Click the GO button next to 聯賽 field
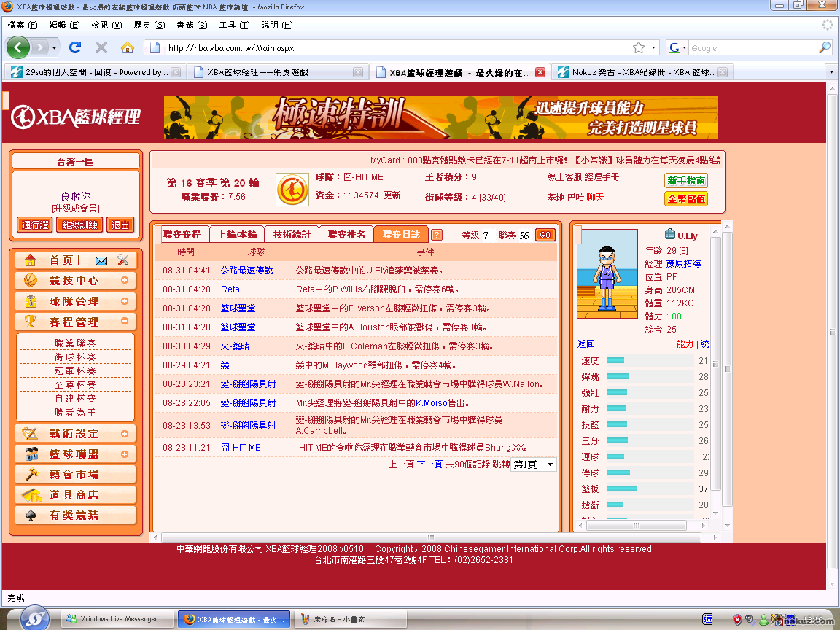The height and width of the screenshot is (630, 840). pyautogui.click(x=545, y=236)
